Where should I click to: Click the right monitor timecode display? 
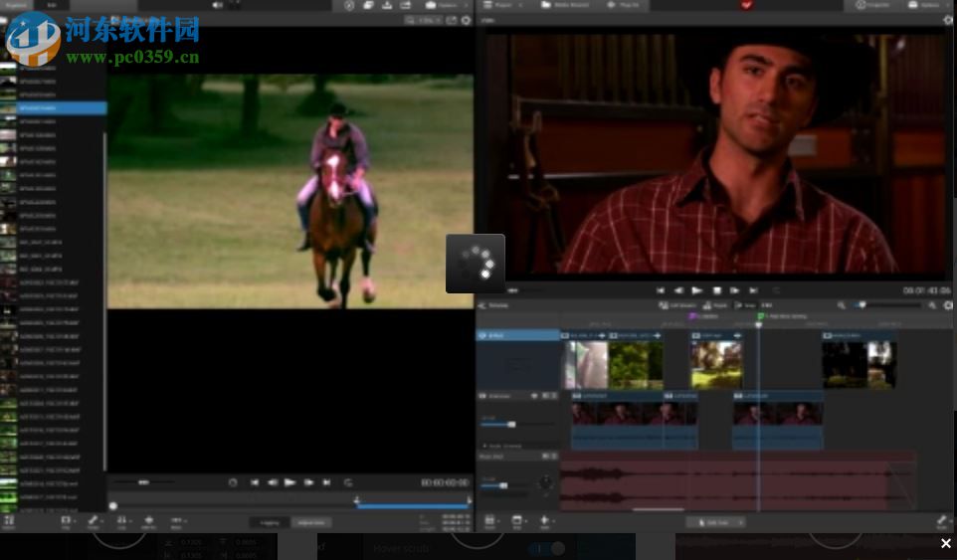(926, 290)
